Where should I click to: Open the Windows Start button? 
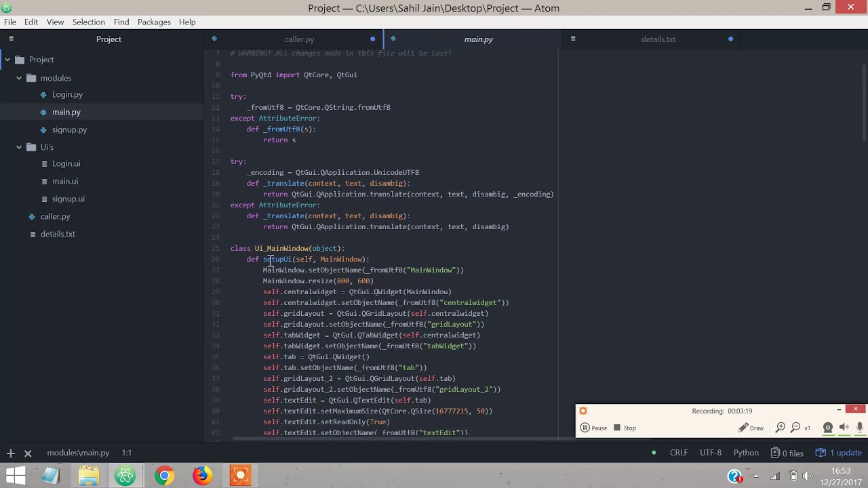tap(15, 476)
